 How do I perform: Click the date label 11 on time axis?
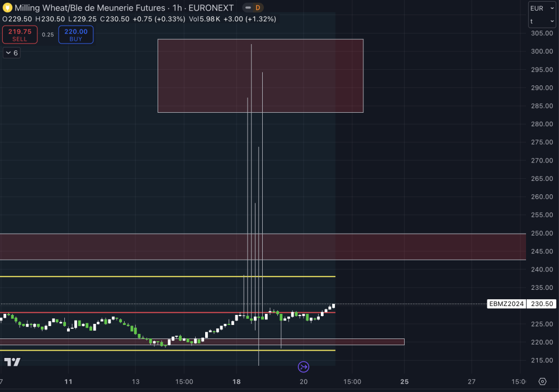point(68,382)
